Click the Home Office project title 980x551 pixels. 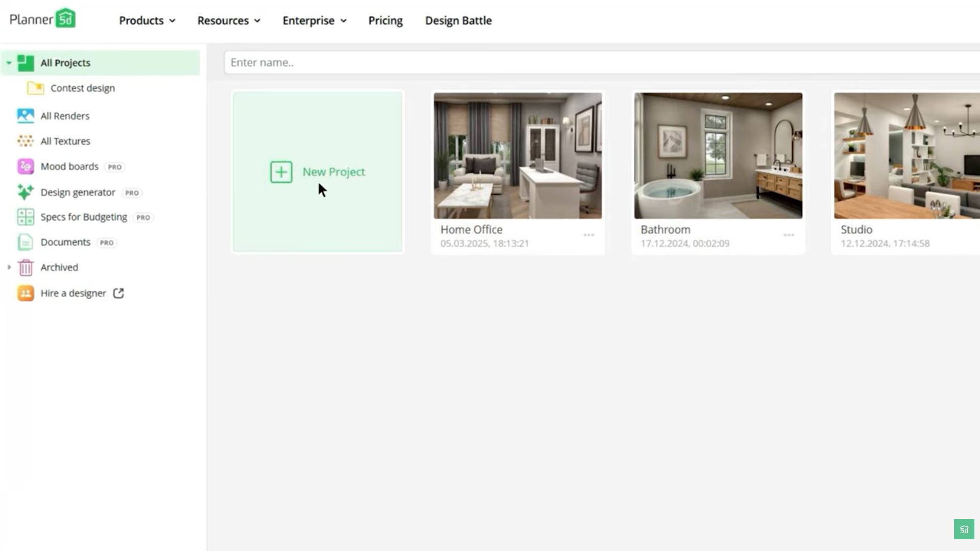(471, 230)
